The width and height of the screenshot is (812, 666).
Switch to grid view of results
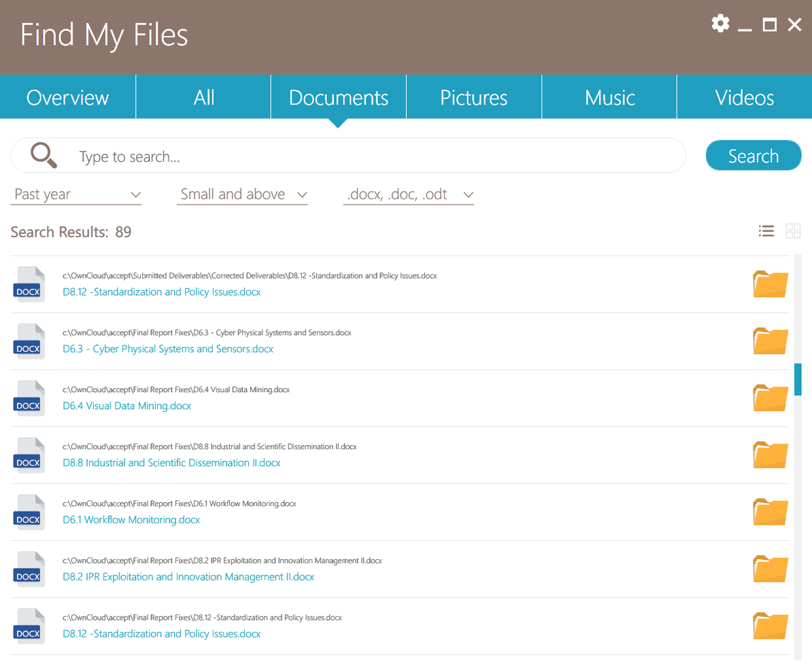[793, 231]
